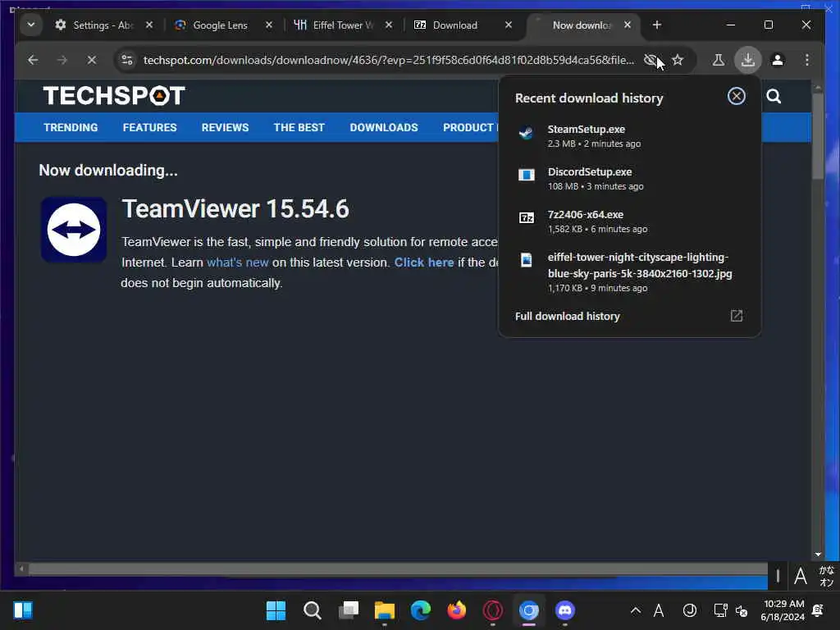Viewport: 840px width, 630px height.
Task: Open Full download history
Action: tap(629, 316)
